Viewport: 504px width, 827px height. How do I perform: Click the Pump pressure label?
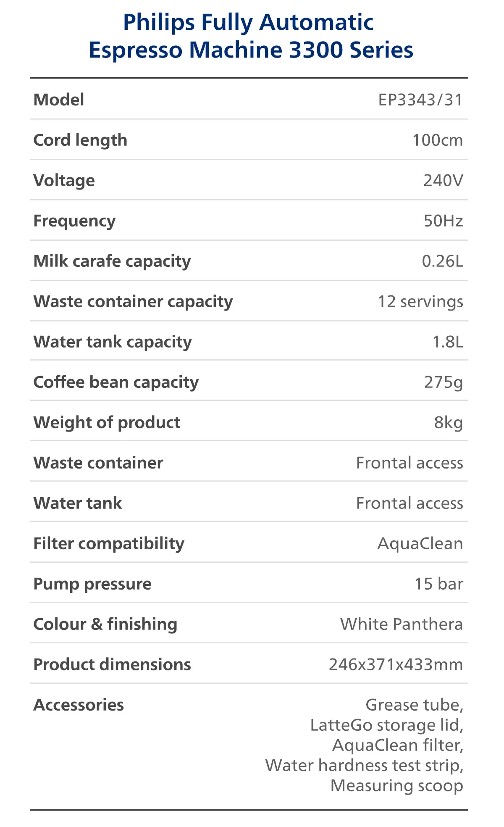tap(92, 584)
